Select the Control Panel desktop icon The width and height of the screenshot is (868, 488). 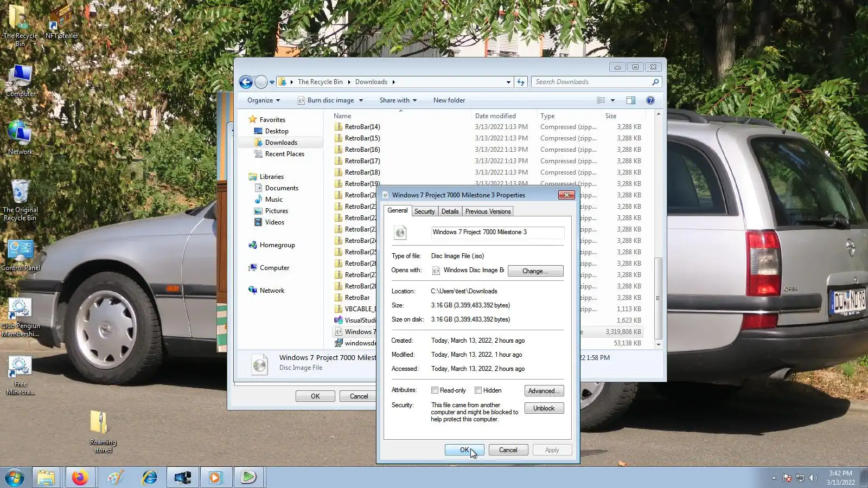(x=21, y=256)
